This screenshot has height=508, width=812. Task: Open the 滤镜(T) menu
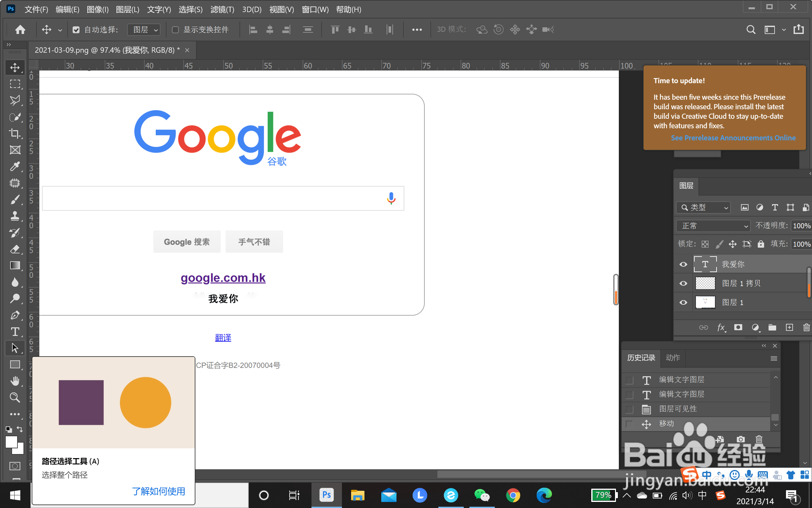[x=222, y=10]
